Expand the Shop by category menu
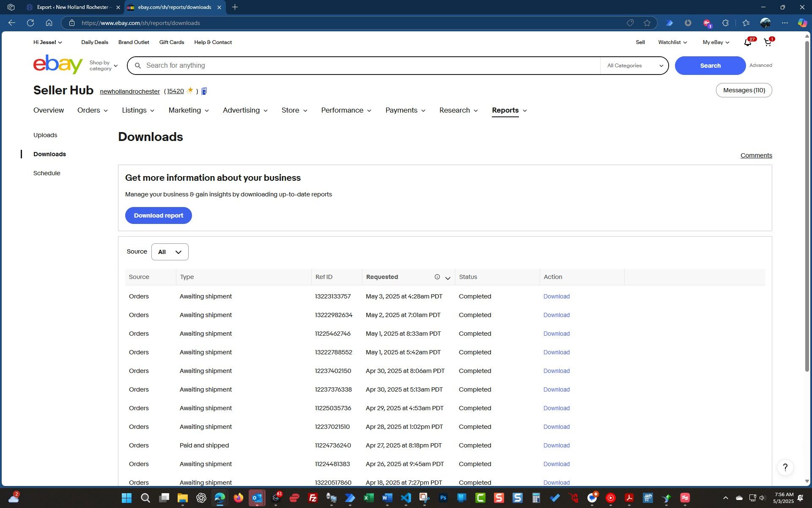The width and height of the screenshot is (812, 508). [x=104, y=66]
